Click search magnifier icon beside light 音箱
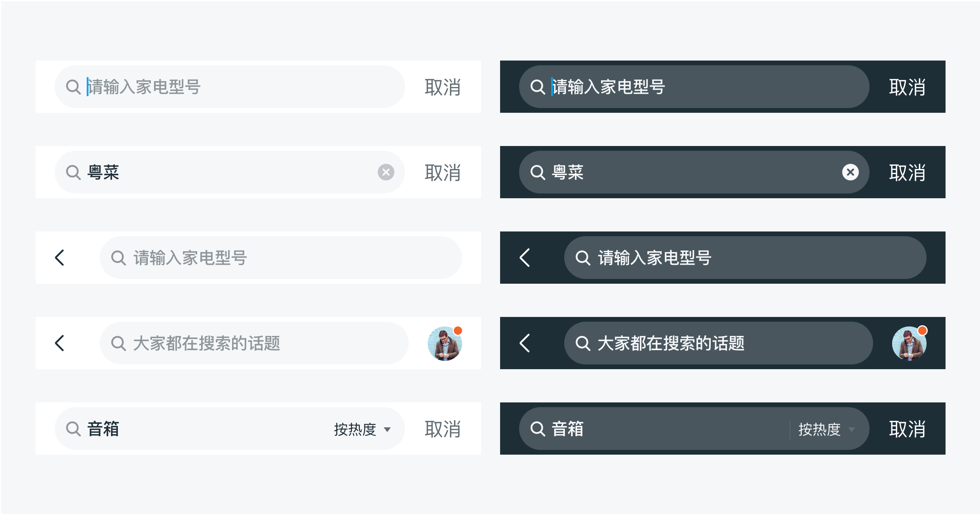 coord(74,429)
